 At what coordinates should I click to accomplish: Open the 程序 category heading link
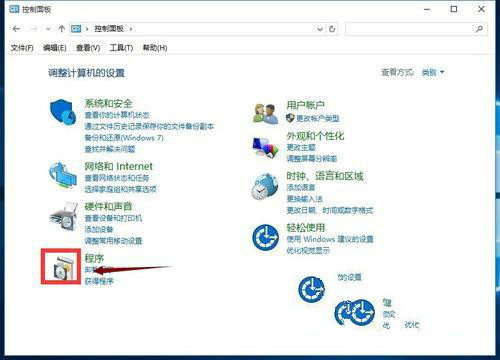(x=94, y=258)
